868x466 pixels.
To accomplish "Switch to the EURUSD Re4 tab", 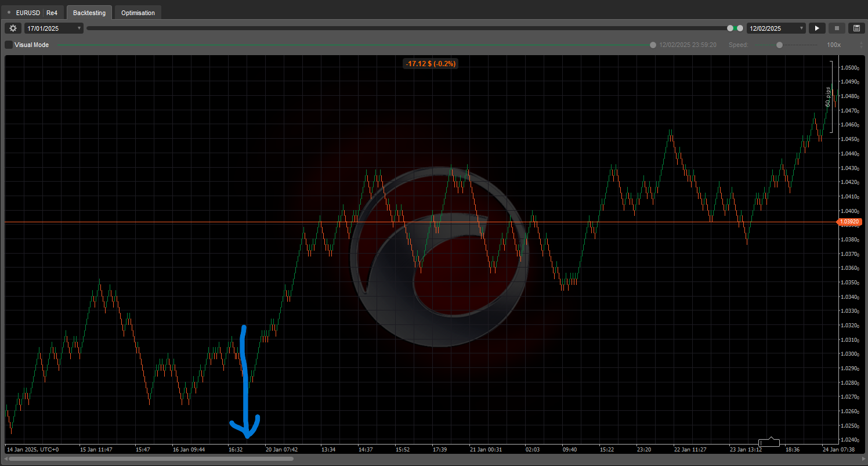I will pos(32,12).
